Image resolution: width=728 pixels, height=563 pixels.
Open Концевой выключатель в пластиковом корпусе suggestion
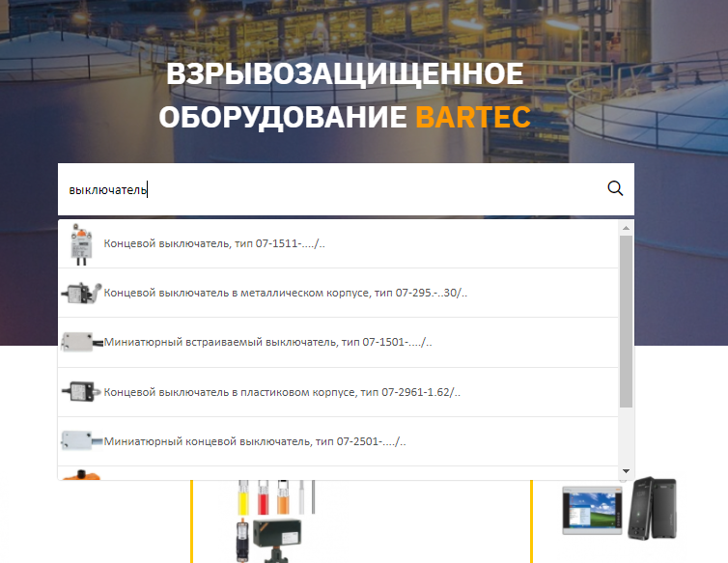[338, 392]
